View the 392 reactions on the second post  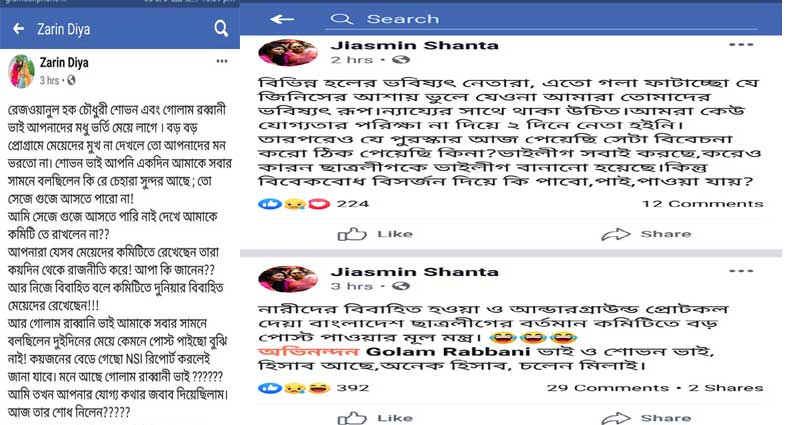click(314, 388)
